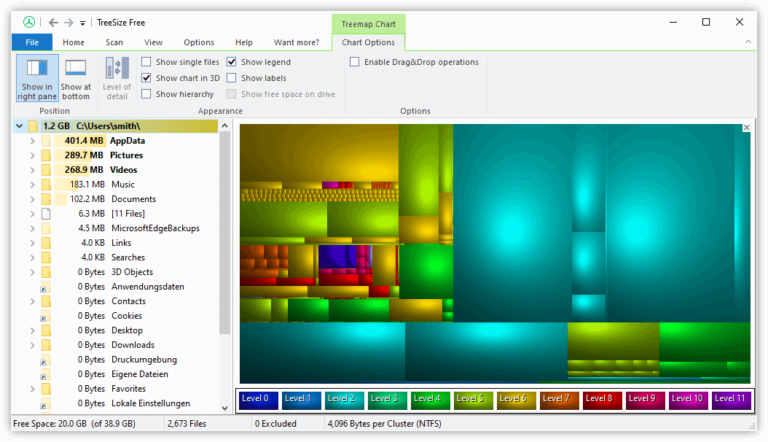Expand the Downloads folder
The height and width of the screenshot is (442, 768).
[32, 345]
